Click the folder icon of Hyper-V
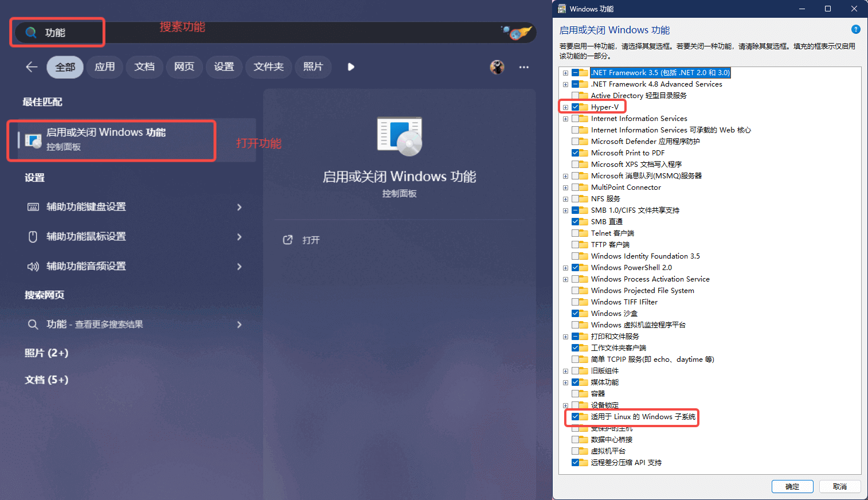868x500 pixels. [584, 107]
